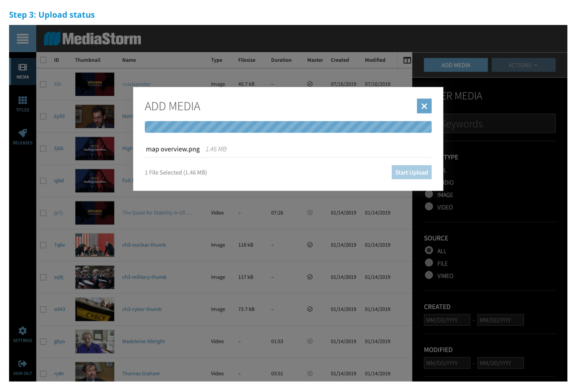Select the Vimeo source radio button

[429, 275]
